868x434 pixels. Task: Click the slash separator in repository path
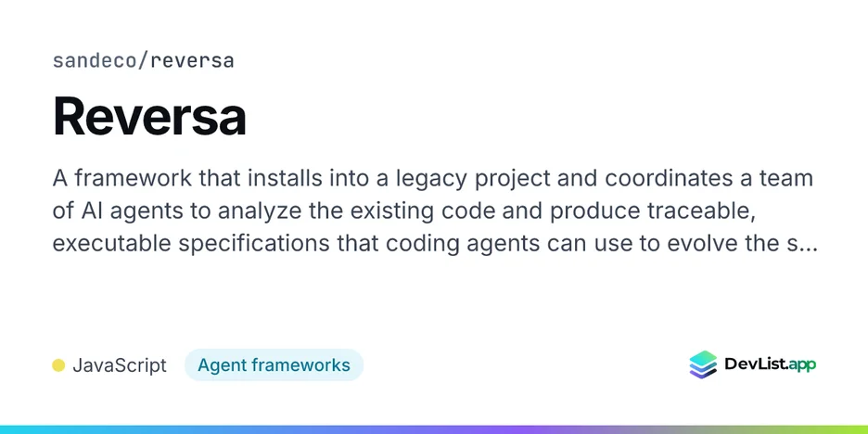click(x=143, y=61)
